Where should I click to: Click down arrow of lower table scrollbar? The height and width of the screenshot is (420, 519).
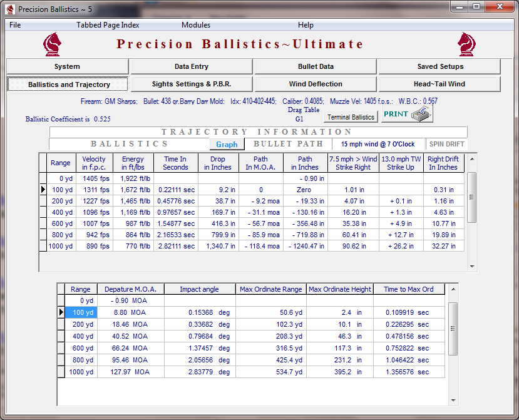[x=453, y=401]
